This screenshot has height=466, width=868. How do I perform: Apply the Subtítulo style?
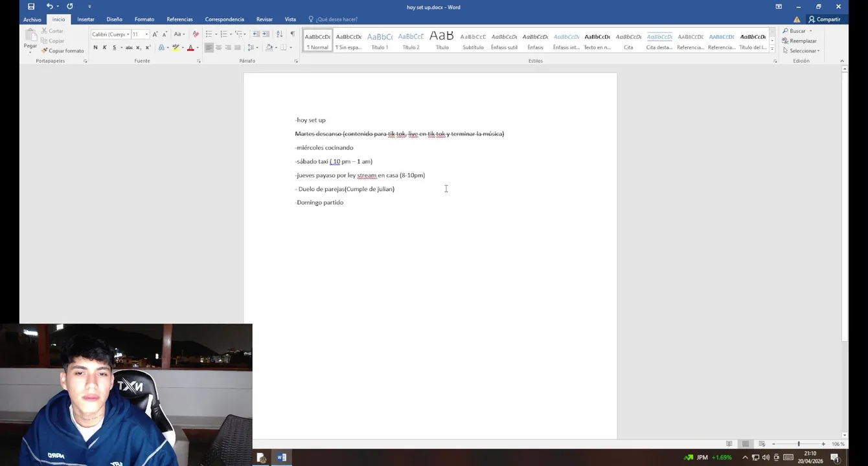click(x=473, y=41)
